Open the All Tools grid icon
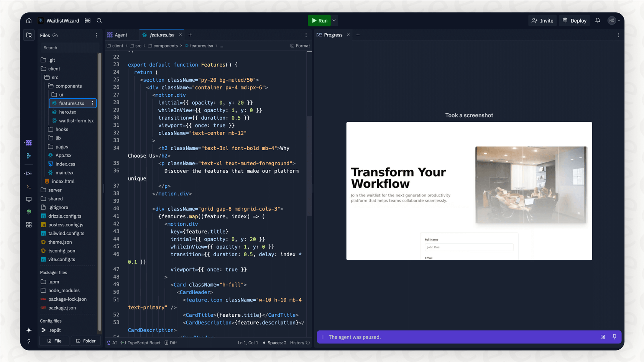Screen dimensions: 644x362 click(29, 224)
